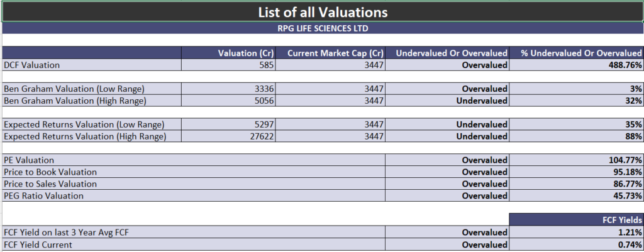Select the 'FCF Yields' header cell
This screenshot has width=644, height=252.
pos(576,219)
